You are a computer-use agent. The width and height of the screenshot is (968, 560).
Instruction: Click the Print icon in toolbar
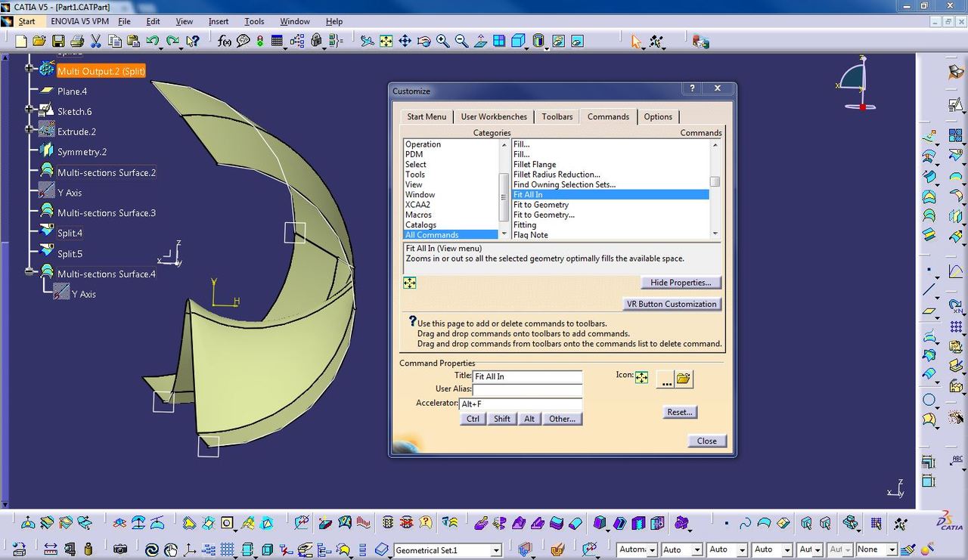76,41
